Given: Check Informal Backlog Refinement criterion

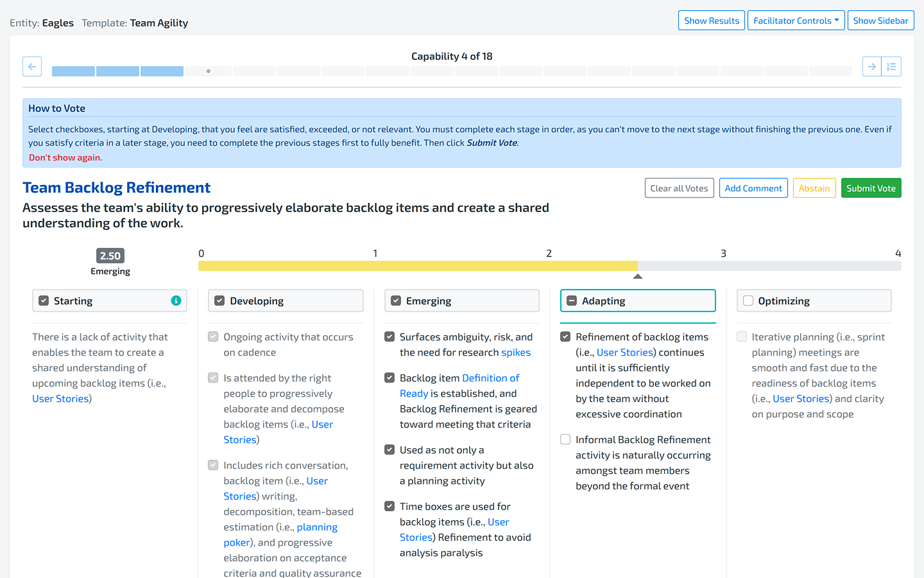Looking at the screenshot, I should [565, 440].
